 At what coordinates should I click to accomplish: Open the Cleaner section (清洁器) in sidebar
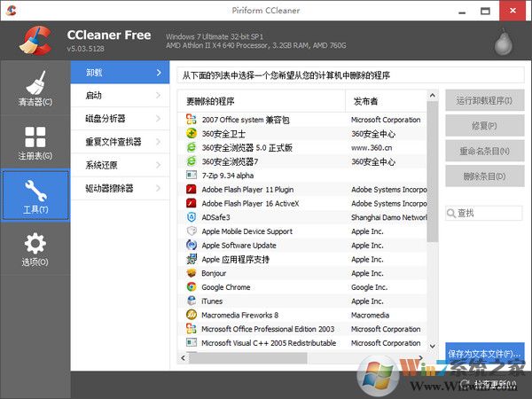click(x=35, y=88)
